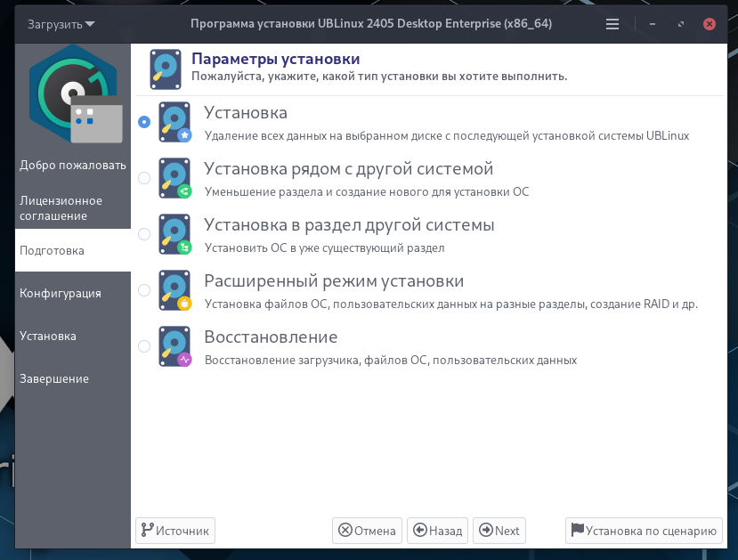Screen dimensions: 738x560
Task: Click the Источник button
Action: (175, 531)
